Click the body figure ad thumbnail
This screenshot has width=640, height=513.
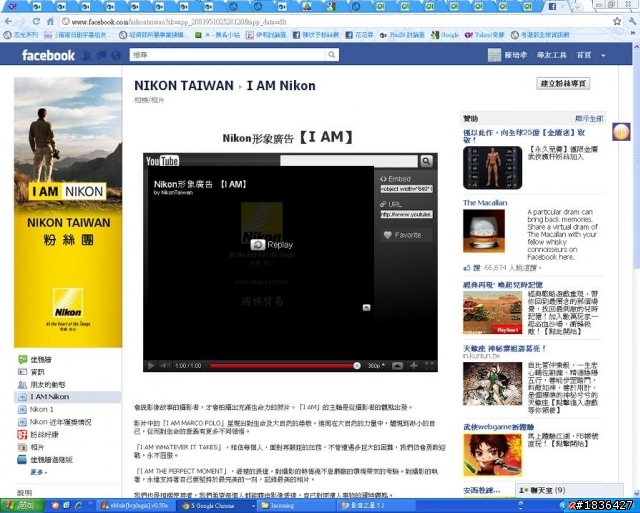click(492, 167)
